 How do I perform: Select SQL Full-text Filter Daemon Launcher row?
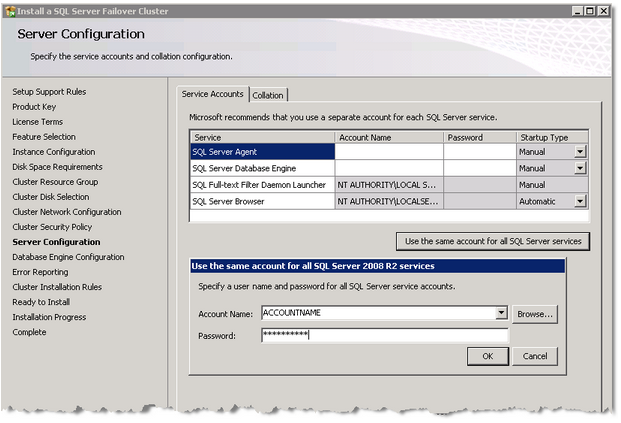coord(263,185)
